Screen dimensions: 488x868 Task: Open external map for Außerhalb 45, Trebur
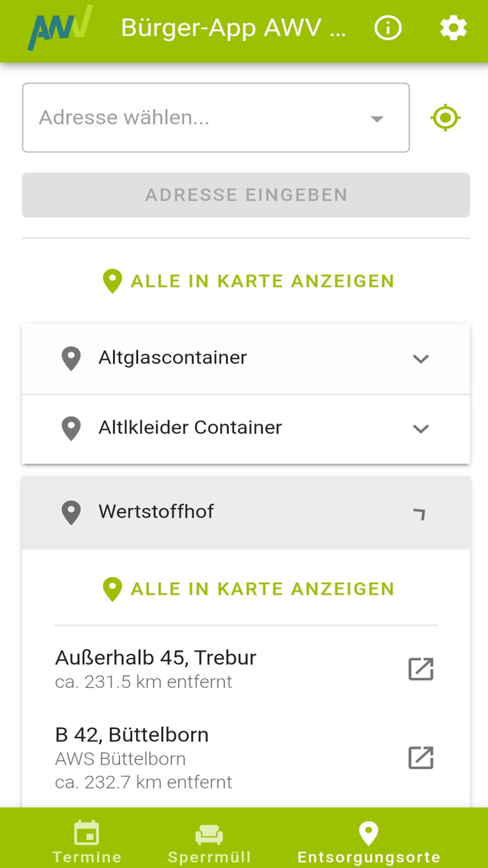[420, 668]
